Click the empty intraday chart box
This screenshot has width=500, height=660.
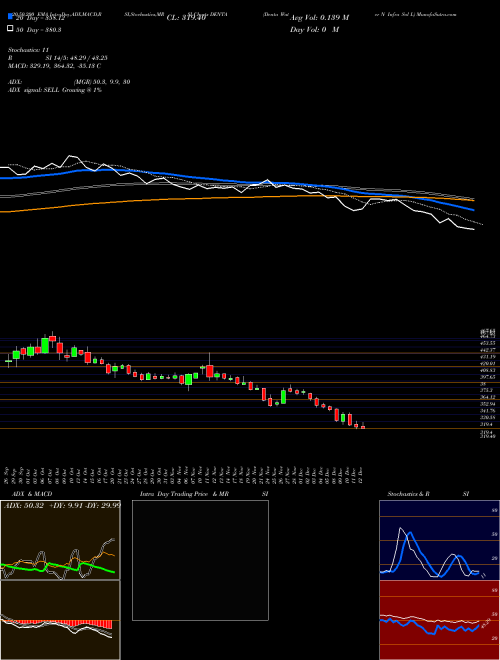pyautogui.click(x=200, y=560)
